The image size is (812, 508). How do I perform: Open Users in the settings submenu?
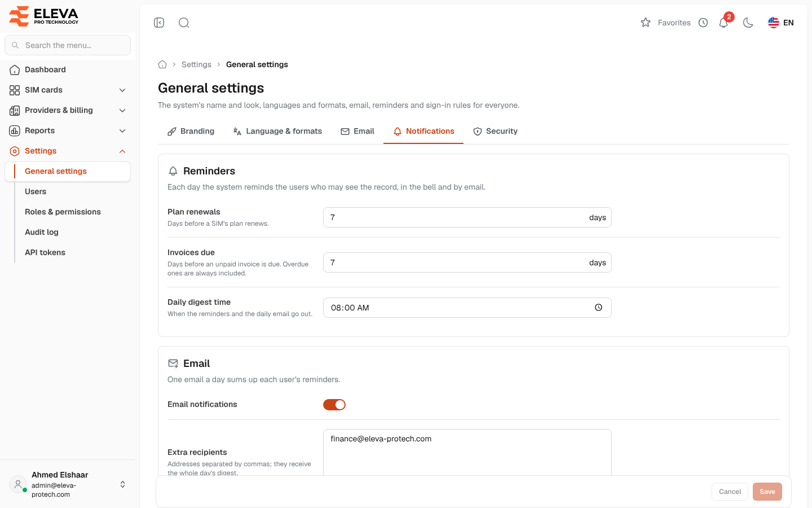pos(36,192)
